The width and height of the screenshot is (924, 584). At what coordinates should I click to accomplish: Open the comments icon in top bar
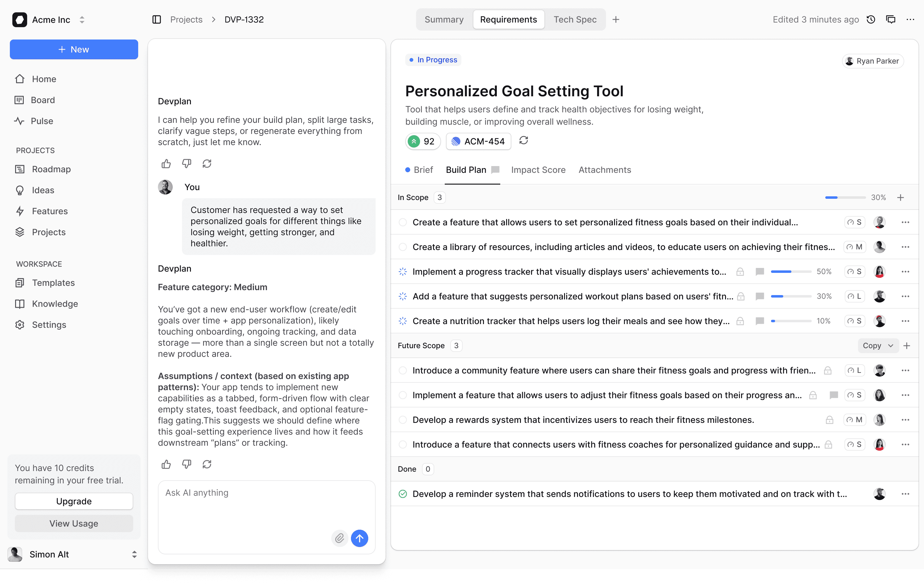tap(891, 19)
